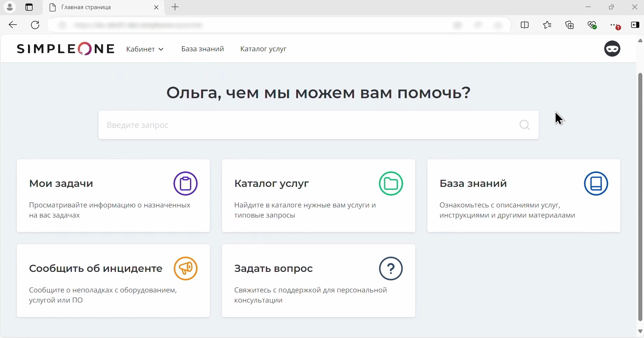This screenshot has height=338, width=644.
Task: Click the megaphone icon on Сообщить об инциденте card
Action: tap(186, 269)
